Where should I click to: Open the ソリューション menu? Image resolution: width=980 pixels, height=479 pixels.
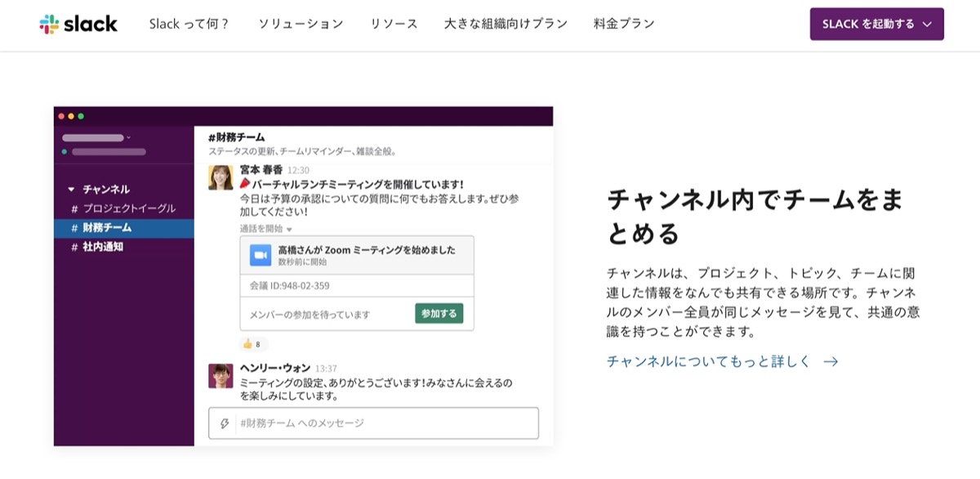(x=301, y=24)
